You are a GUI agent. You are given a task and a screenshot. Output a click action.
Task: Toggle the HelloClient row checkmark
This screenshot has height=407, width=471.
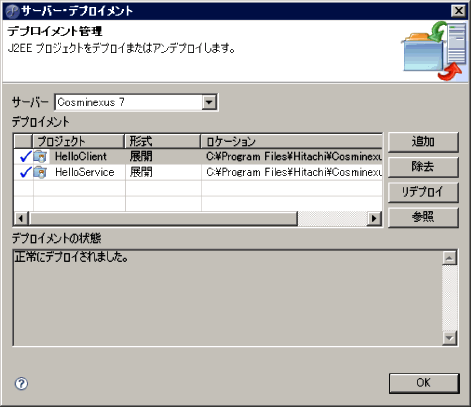click(x=25, y=156)
